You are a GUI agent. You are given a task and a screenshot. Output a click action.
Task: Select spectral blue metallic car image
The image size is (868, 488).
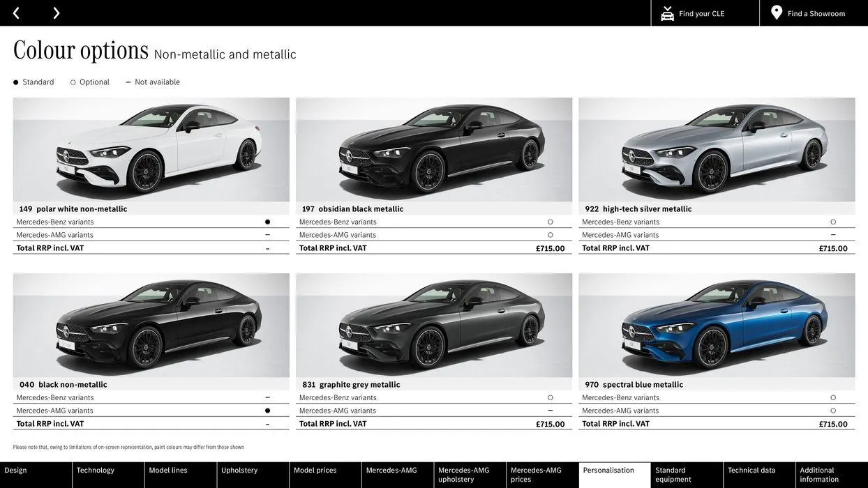tap(717, 325)
